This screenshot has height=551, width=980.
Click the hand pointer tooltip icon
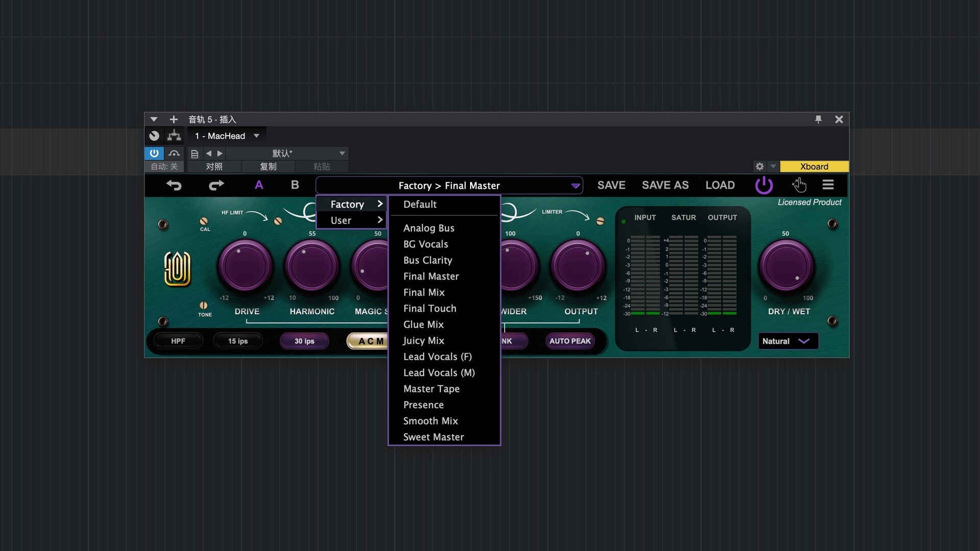[x=799, y=185]
